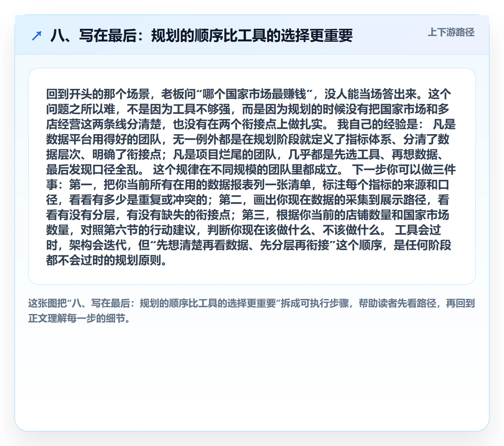Click the body paragraph starting "回到开头的那个场景"
Viewport: 504px width, 446px height.
click(x=251, y=177)
